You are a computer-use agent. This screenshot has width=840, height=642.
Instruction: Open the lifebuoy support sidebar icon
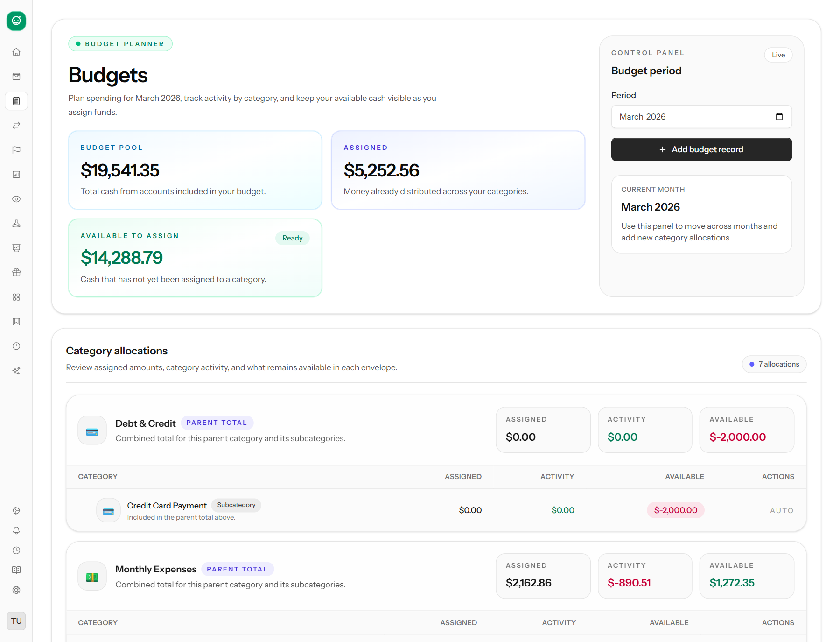click(x=16, y=590)
